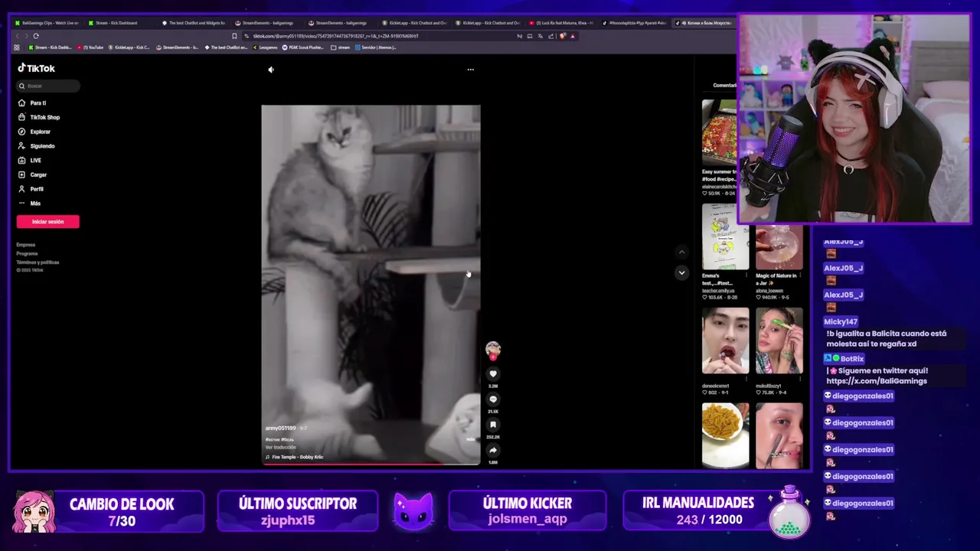Open the Comentarios tab in the right panel
Screen dimensions: 980x551
click(x=724, y=86)
